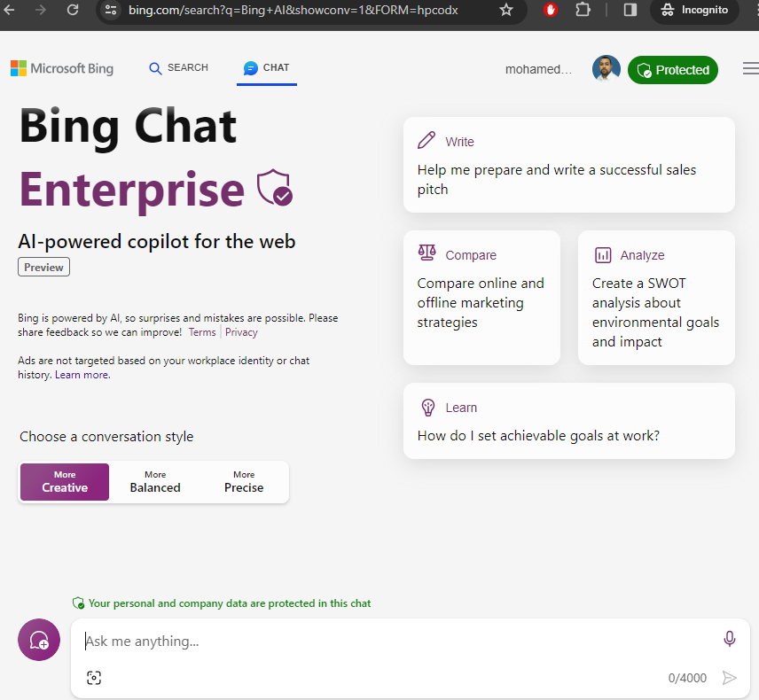Select More Creative conversation style

pyautogui.click(x=65, y=482)
